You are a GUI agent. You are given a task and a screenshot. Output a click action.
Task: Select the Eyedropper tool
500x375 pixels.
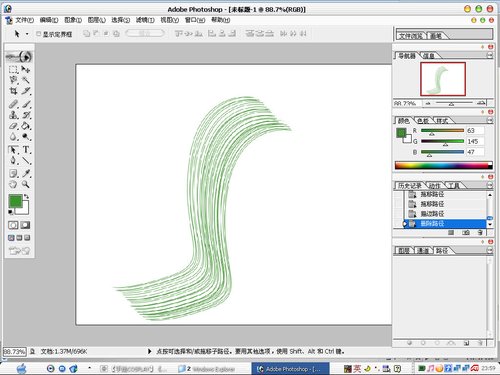[26, 173]
